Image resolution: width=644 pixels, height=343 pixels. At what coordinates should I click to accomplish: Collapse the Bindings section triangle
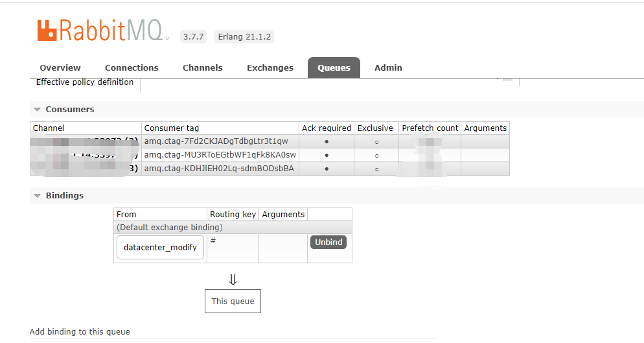point(38,196)
